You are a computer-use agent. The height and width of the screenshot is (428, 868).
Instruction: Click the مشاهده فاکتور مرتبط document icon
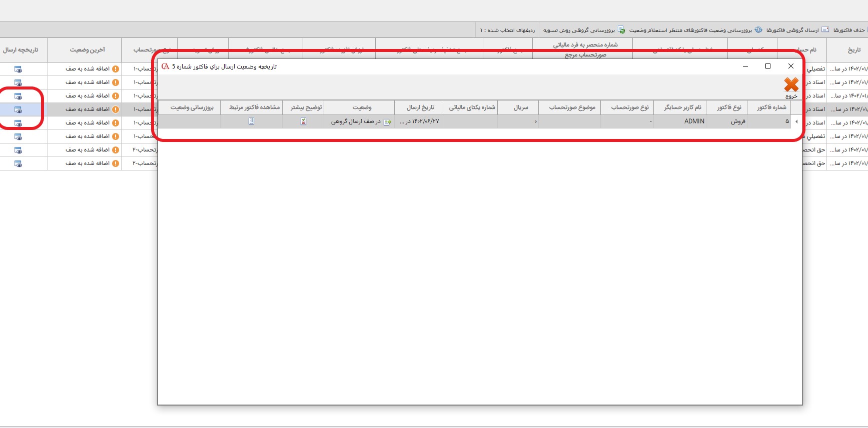pos(251,121)
